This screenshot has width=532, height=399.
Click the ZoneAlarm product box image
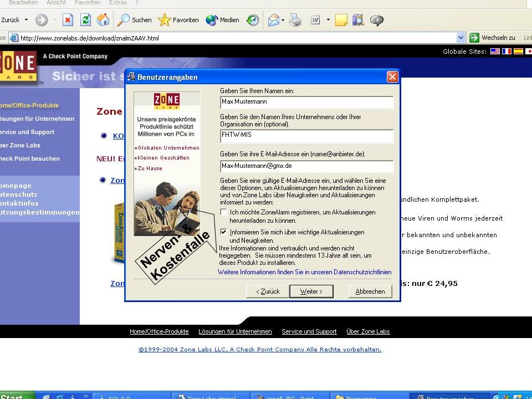(119, 233)
